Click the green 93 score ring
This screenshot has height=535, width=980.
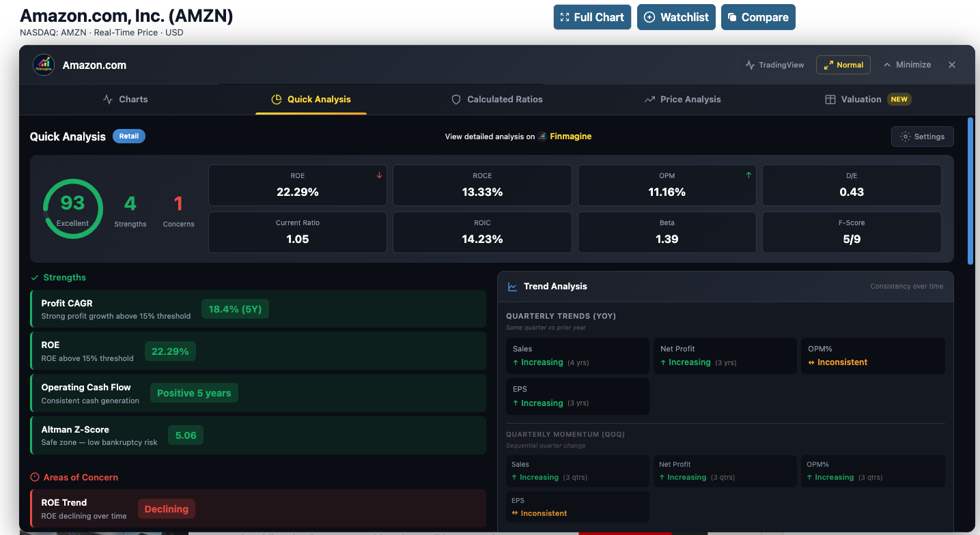72,209
